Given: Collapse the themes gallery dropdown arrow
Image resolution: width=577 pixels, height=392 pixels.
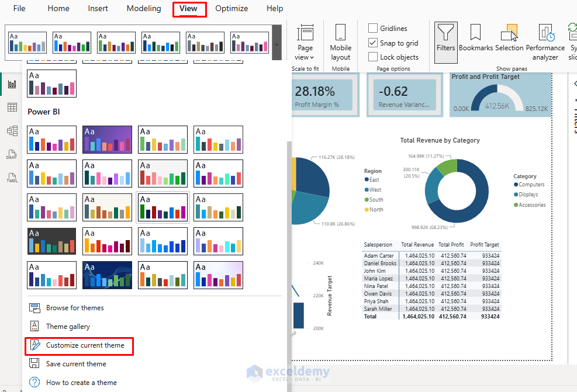Looking at the screenshot, I should click(277, 45).
